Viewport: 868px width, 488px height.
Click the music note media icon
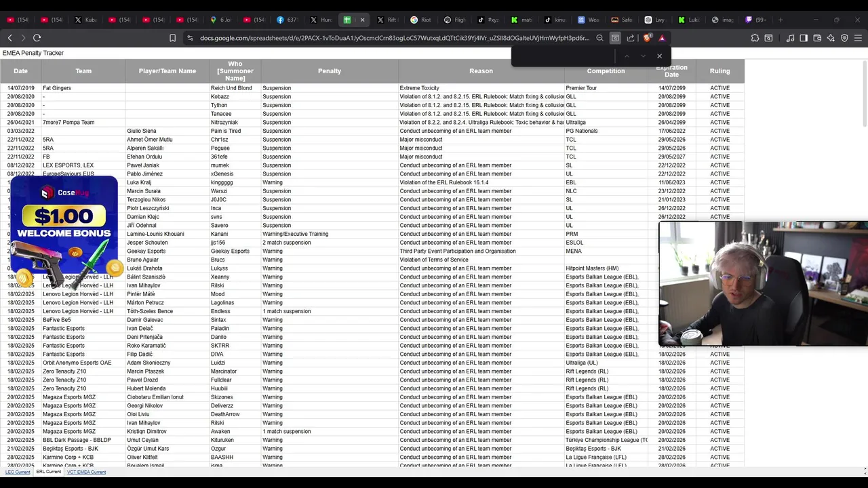[789, 38]
